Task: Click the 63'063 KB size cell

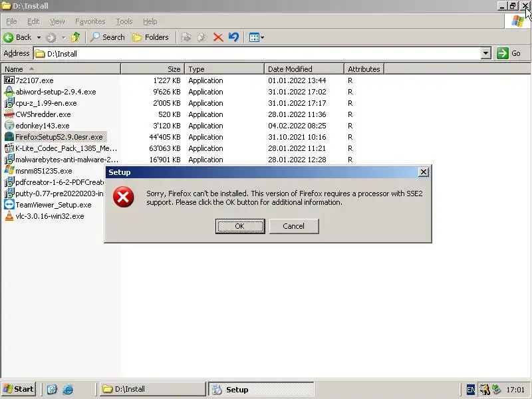Action: pyautogui.click(x=165, y=148)
